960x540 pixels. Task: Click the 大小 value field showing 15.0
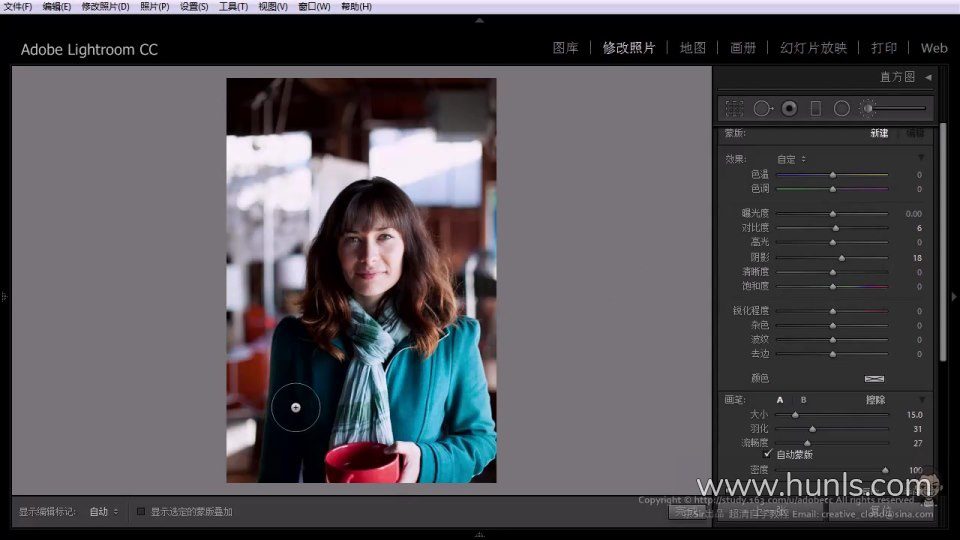tap(915, 414)
